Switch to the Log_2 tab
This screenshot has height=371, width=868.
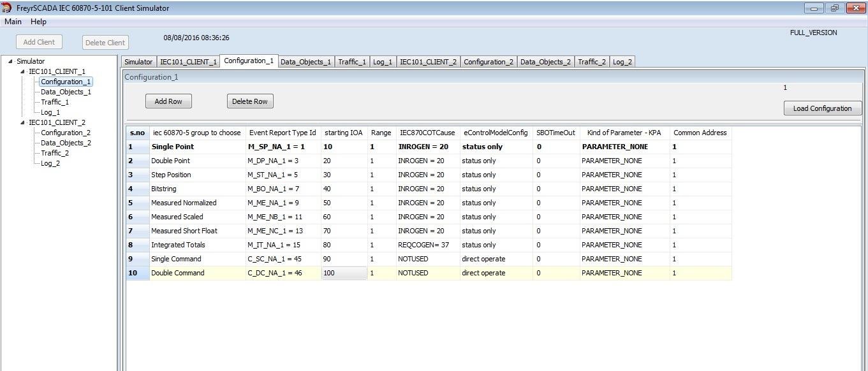(x=622, y=62)
